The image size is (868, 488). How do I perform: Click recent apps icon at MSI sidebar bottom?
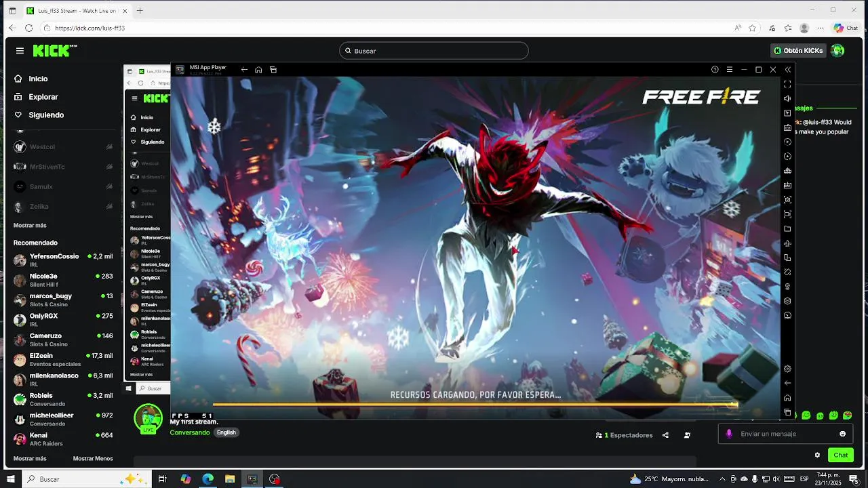pyautogui.click(x=787, y=412)
